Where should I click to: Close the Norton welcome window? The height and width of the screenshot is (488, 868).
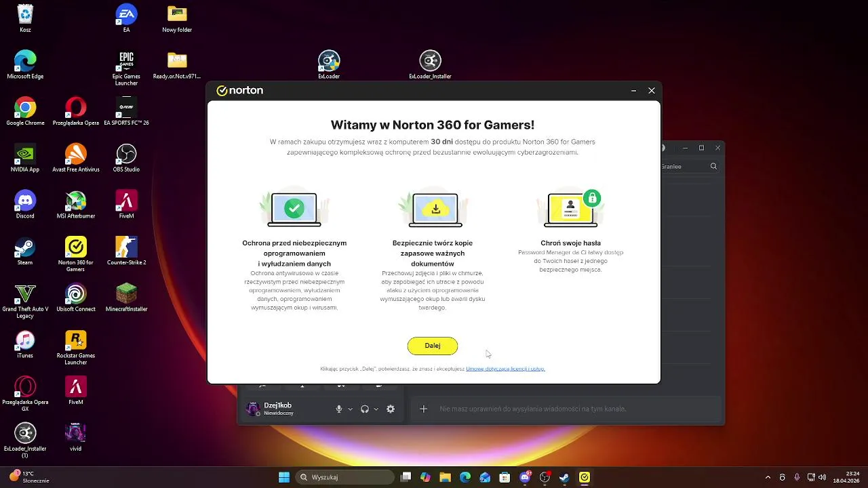tap(652, 91)
